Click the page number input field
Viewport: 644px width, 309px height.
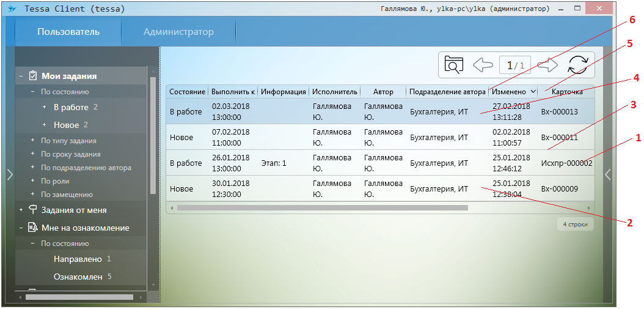(x=515, y=65)
